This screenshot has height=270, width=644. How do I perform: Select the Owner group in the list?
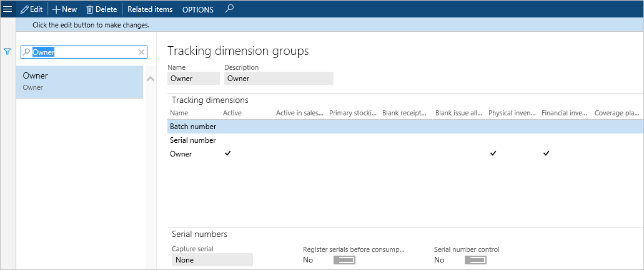click(x=79, y=81)
